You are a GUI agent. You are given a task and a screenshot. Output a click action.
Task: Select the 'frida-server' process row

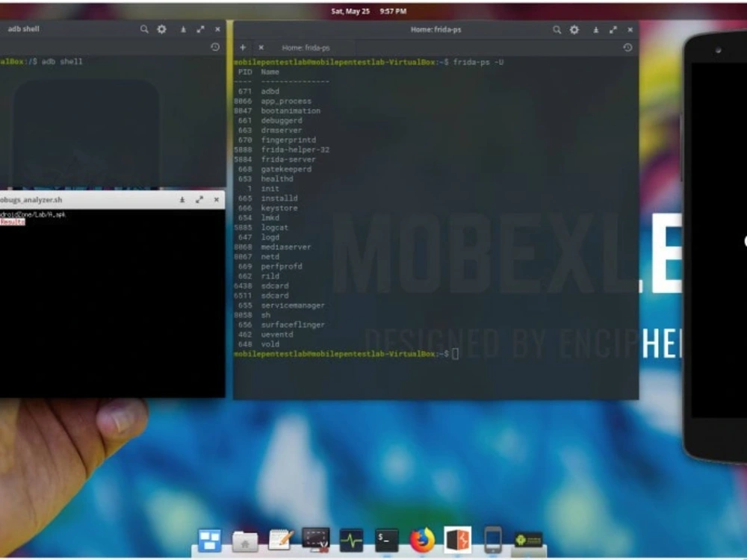(x=275, y=160)
